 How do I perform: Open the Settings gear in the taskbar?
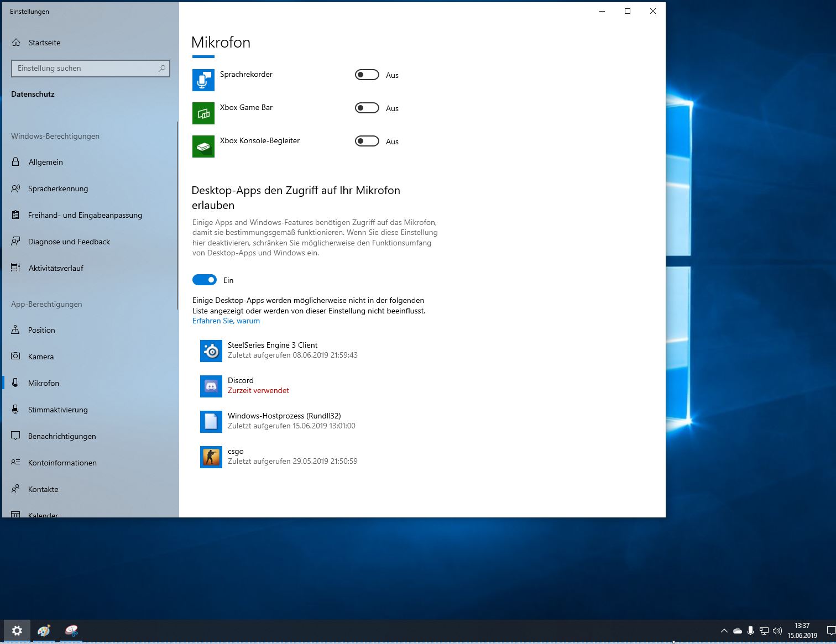point(17,631)
